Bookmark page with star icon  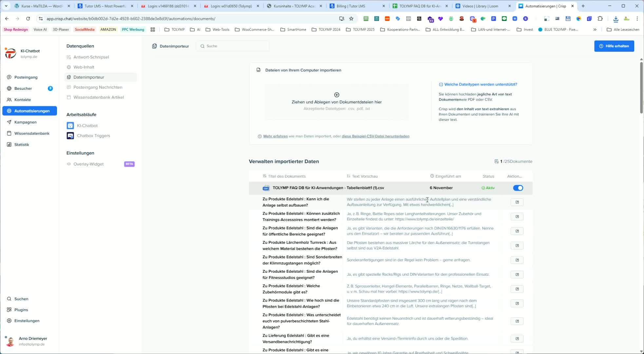click(x=351, y=19)
